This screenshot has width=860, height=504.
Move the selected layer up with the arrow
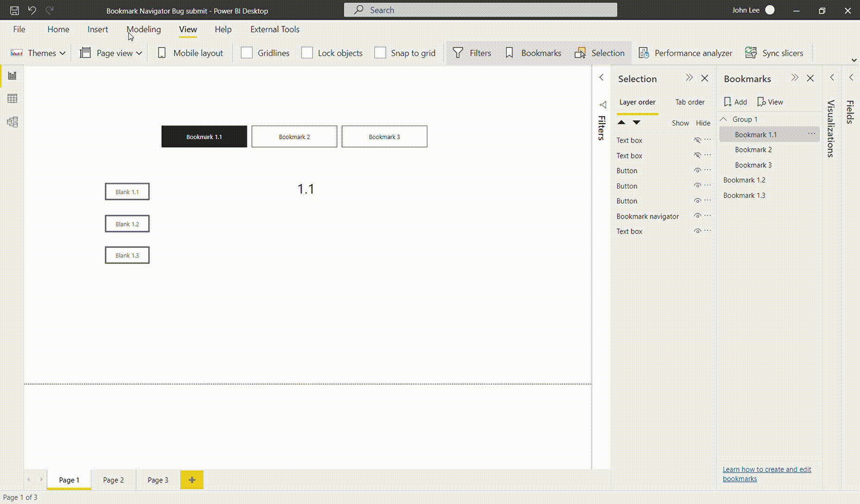(x=622, y=122)
